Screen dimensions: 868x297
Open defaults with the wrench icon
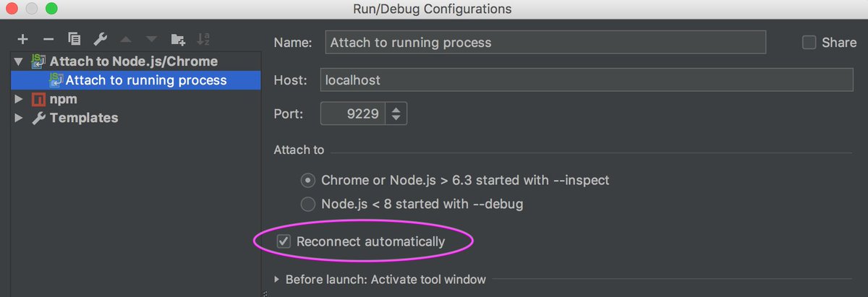tap(100, 39)
